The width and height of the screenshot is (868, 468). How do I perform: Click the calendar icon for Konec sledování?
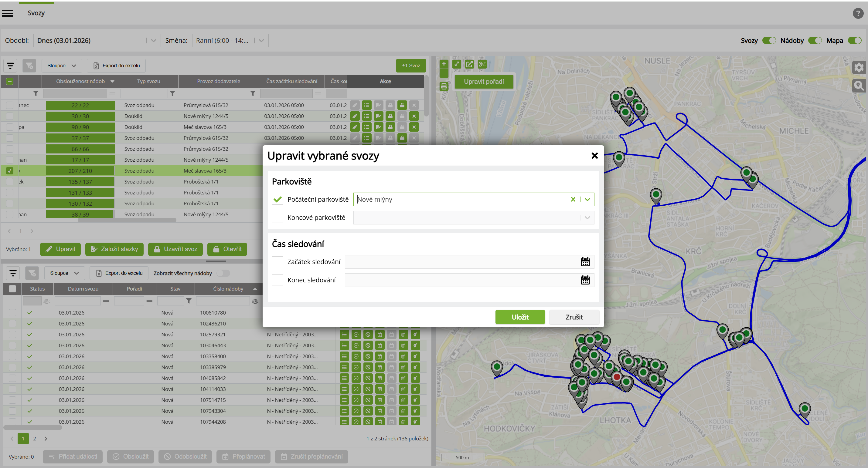tap(585, 280)
